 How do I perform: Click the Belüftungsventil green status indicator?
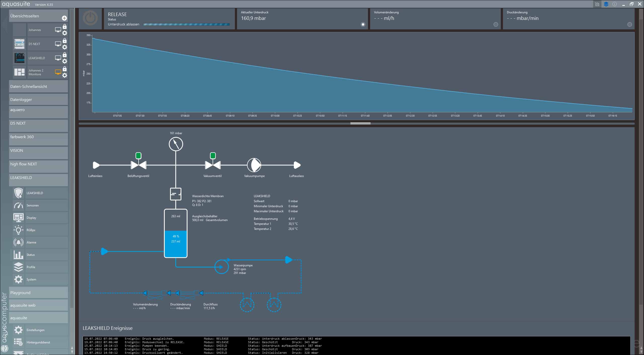(138, 156)
